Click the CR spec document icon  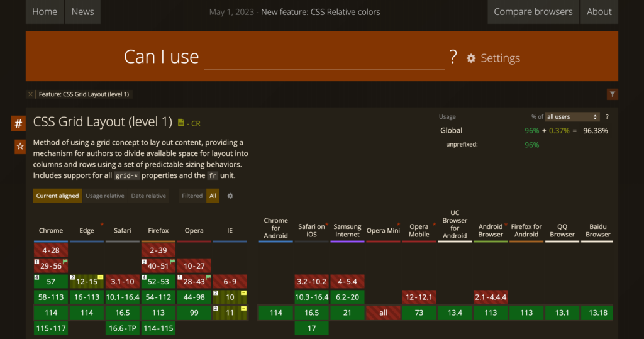[x=181, y=123]
